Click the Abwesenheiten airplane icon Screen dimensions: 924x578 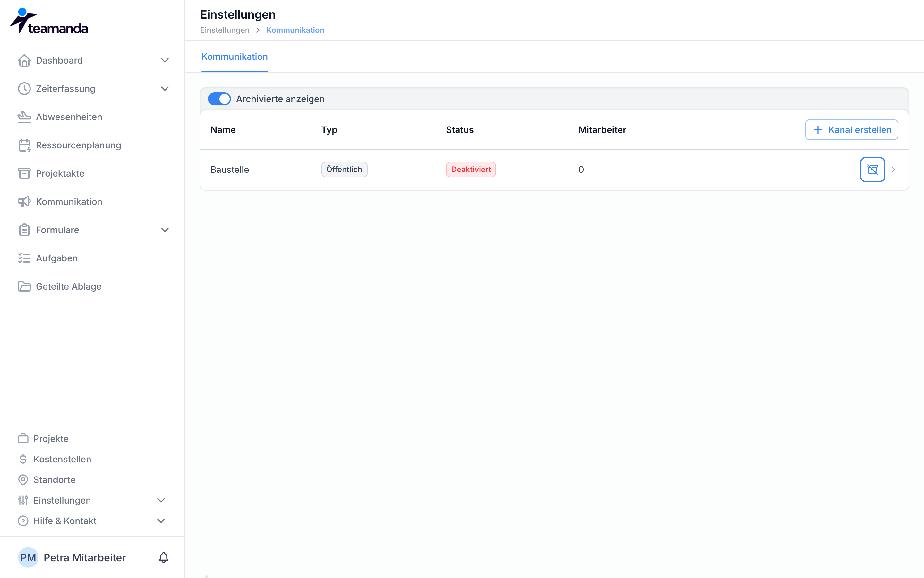click(24, 117)
